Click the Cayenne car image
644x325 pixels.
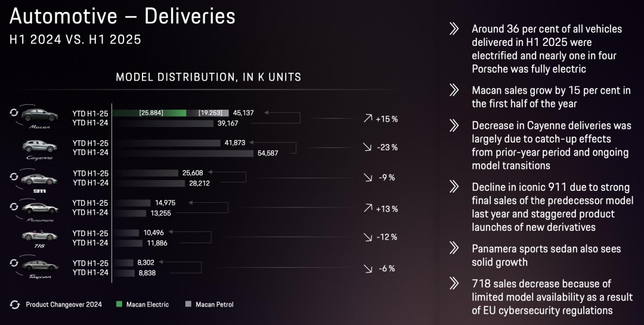[39, 146]
